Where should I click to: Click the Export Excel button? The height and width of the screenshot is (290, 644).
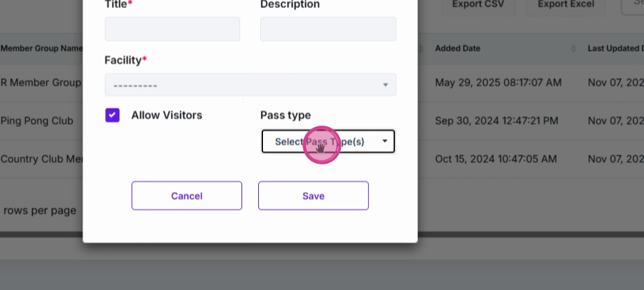pos(566,5)
